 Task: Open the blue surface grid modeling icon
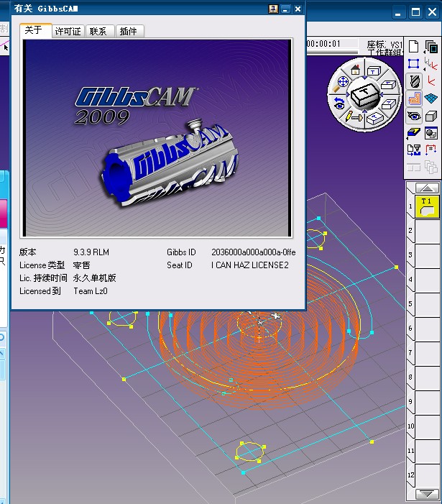point(431,98)
